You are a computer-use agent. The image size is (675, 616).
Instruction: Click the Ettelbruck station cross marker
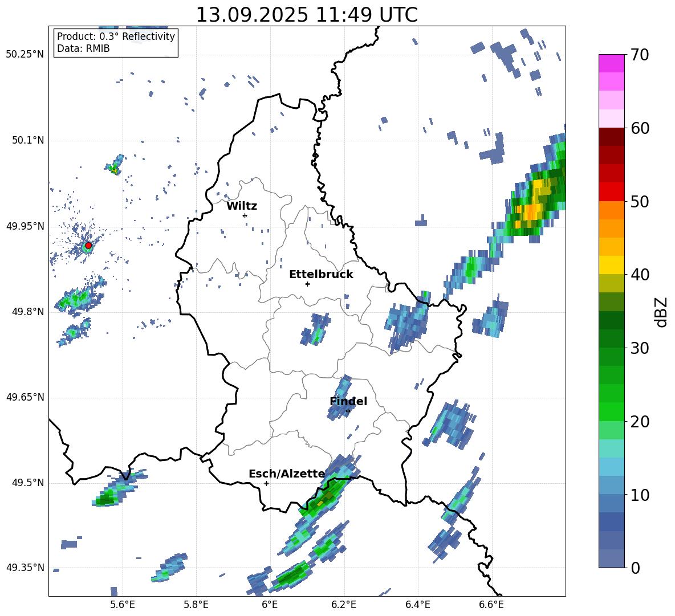click(x=307, y=284)
